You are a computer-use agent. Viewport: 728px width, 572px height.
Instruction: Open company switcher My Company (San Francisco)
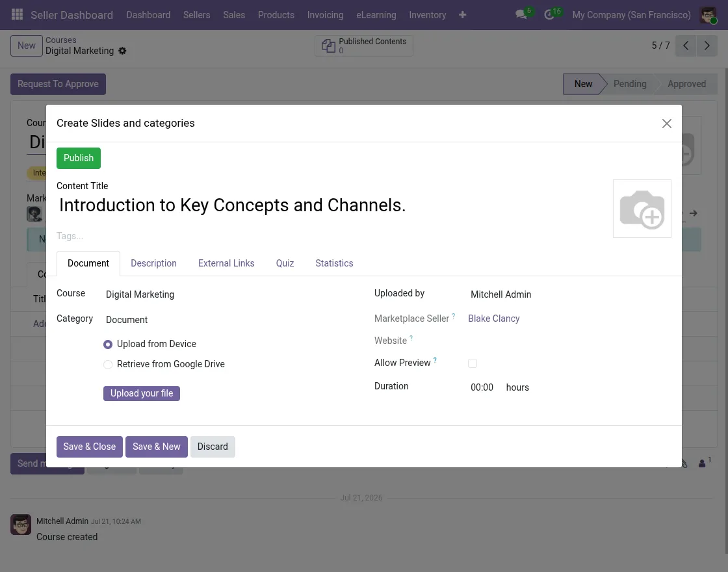(631, 15)
